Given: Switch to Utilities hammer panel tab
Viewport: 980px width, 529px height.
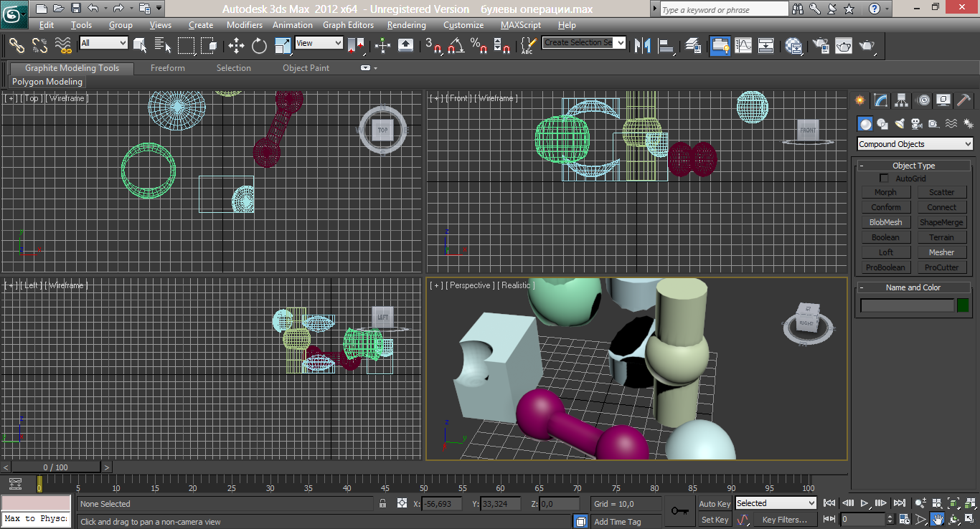Looking at the screenshot, I should click(964, 100).
